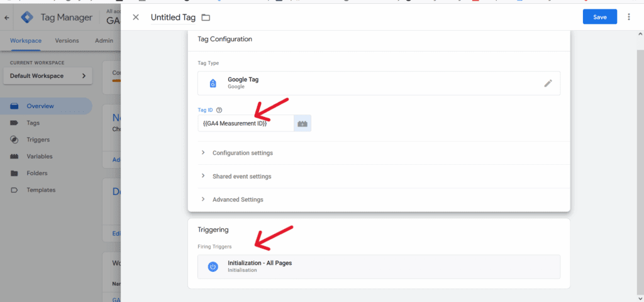Open the Default Workspace selector
Viewport: 644px width, 302px height.
pos(48,76)
